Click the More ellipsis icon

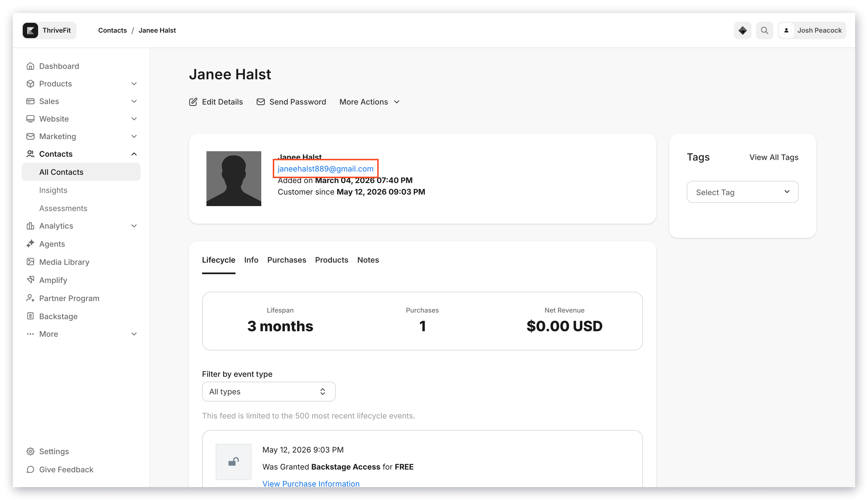(x=30, y=334)
